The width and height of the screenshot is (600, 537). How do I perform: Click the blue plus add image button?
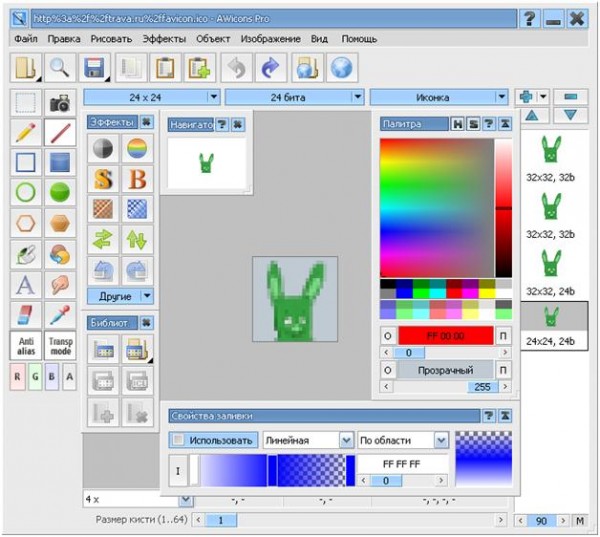pyautogui.click(x=526, y=97)
